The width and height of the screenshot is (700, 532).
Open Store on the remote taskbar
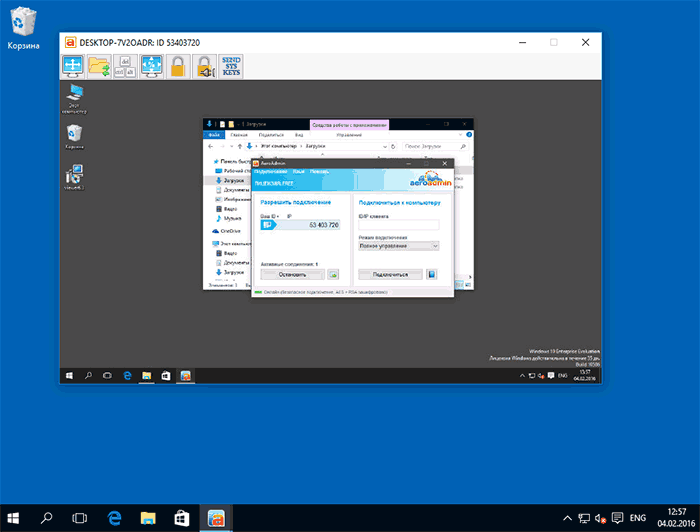[166, 376]
